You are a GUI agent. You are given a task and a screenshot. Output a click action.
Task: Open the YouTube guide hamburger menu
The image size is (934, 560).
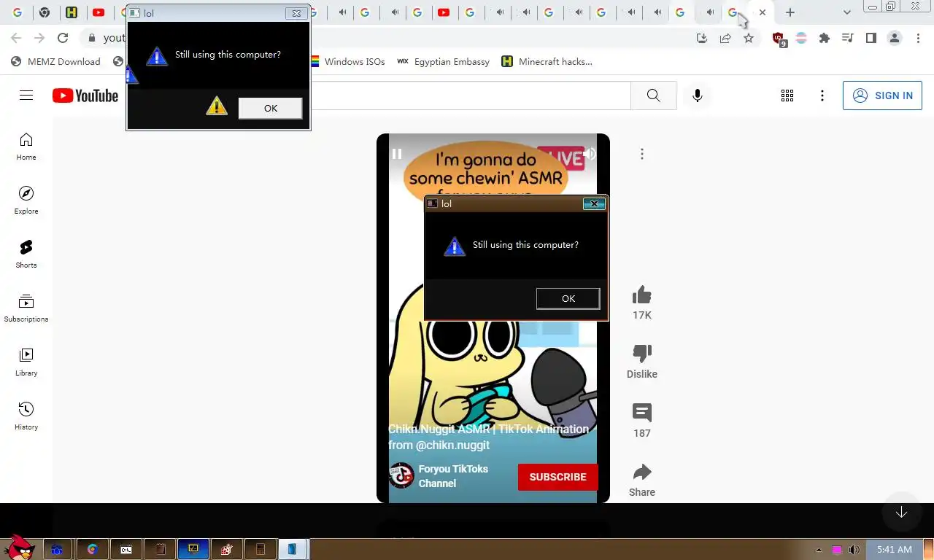[26, 96]
